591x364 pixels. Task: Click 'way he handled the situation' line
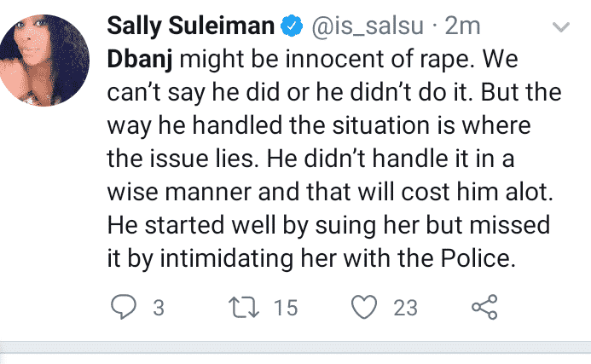click(x=319, y=125)
